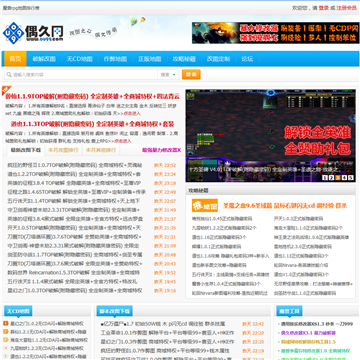The height and width of the screenshot is (360, 360).
Task: Focus the search text input field
Action: pos(81,75)
